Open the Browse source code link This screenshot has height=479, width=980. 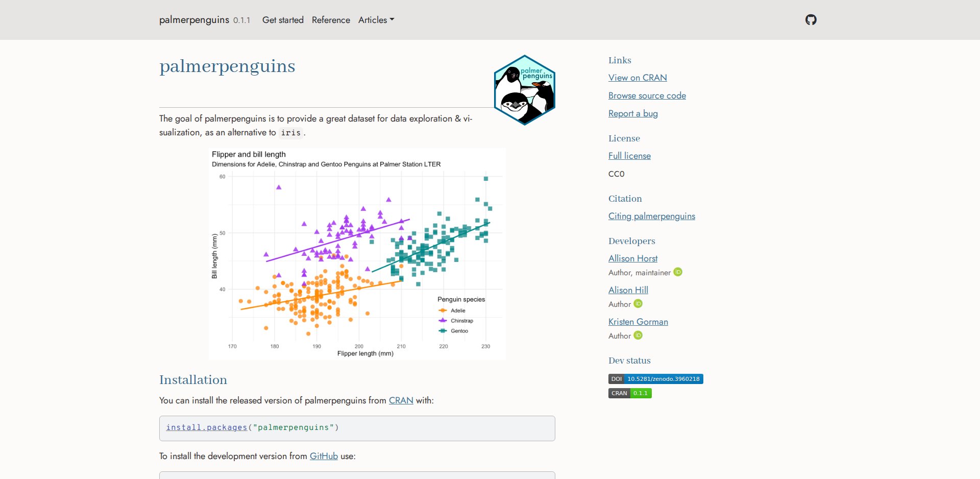pyautogui.click(x=647, y=95)
